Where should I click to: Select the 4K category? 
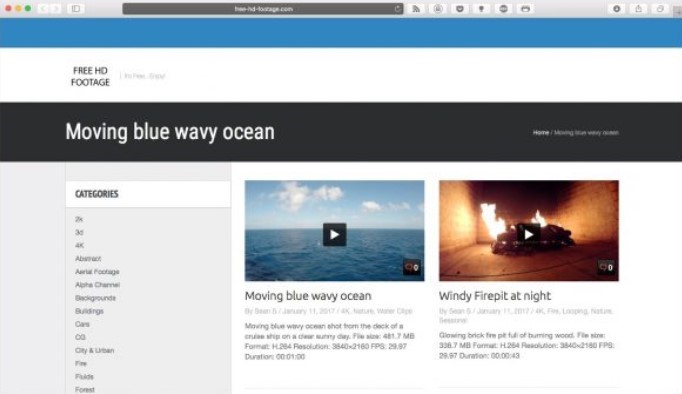(x=79, y=245)
